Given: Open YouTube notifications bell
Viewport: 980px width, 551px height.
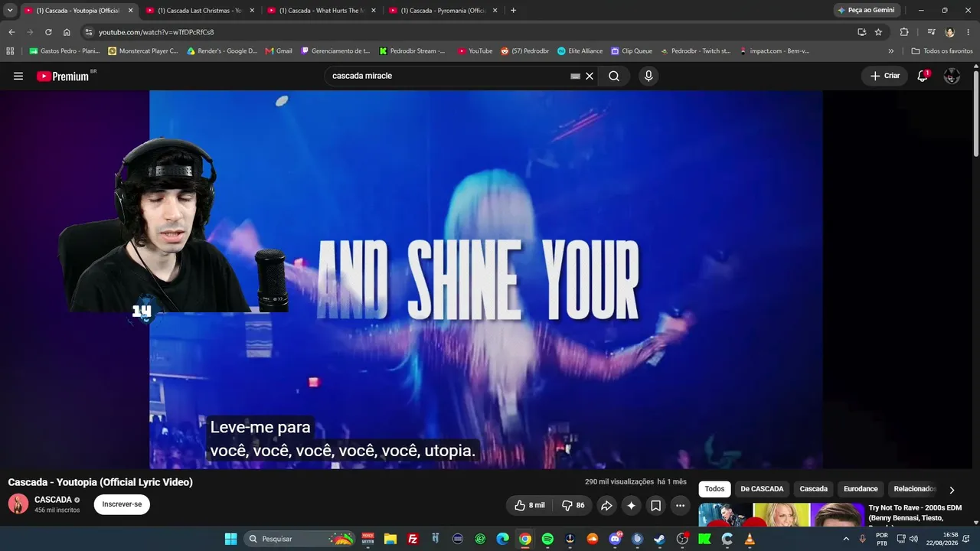Looking at the screenshot, I should click(x=923, y=76).
